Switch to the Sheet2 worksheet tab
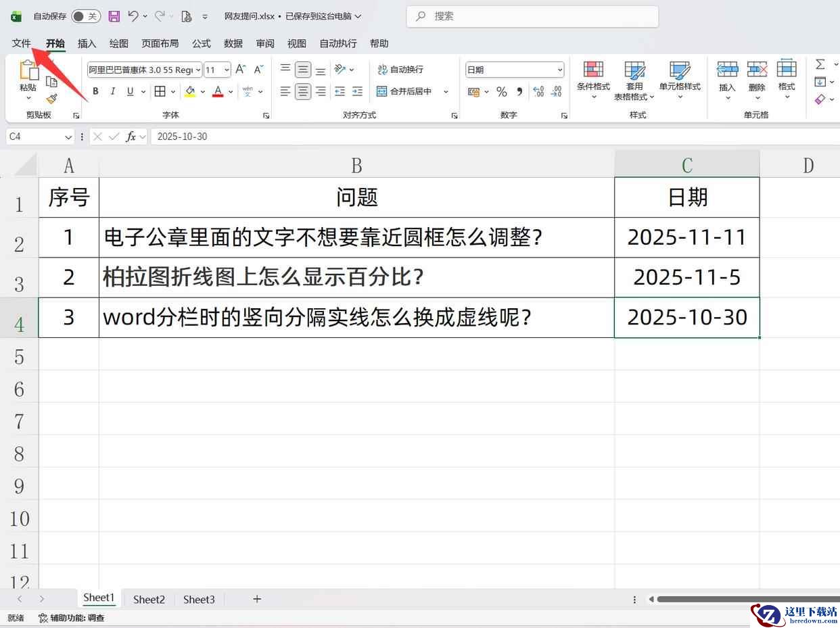 [x=149, y=599]
